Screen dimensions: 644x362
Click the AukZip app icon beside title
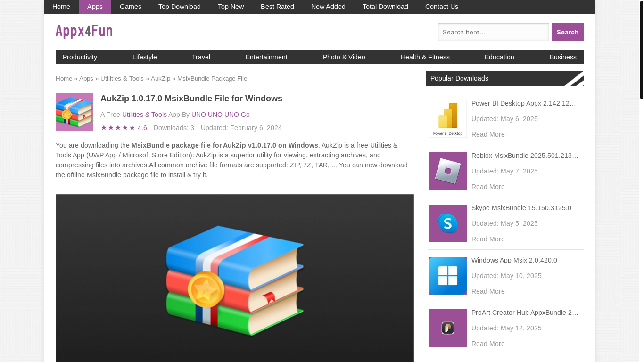tap(74, 112)
